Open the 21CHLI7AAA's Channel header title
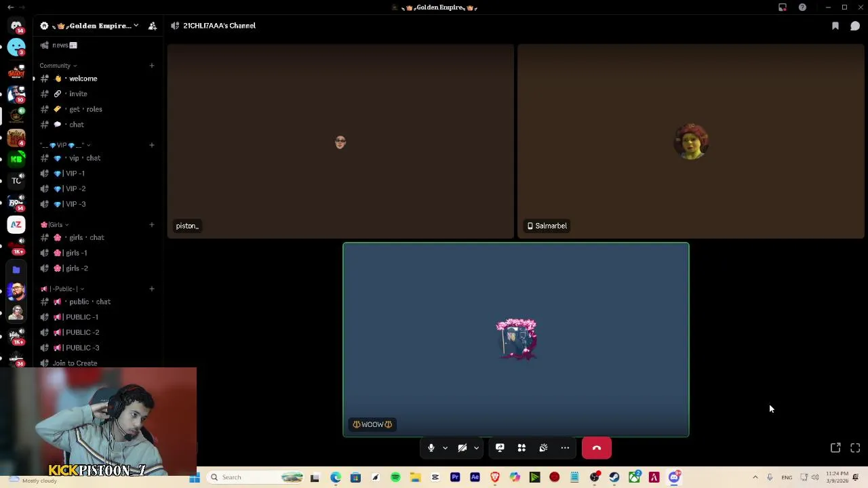 tap(219, 26)
